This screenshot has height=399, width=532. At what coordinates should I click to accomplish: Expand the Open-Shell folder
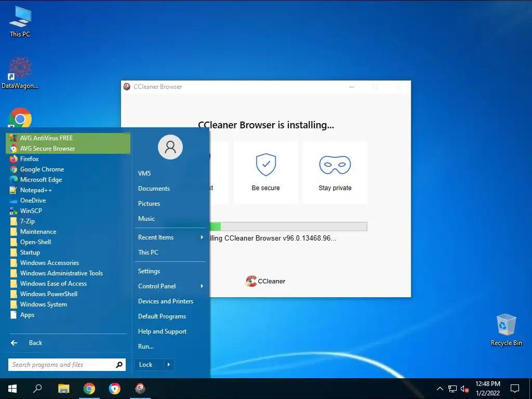(68, 242)
